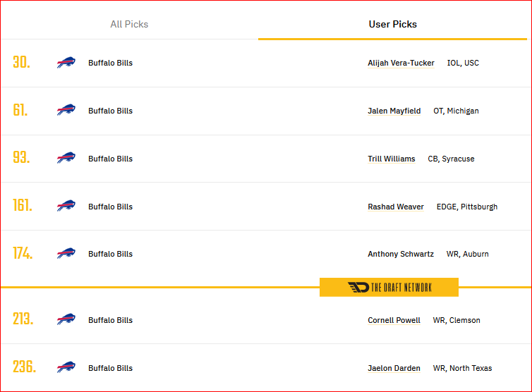View Rashad Weaver's player page
The image size is (532, 392).
tap(396, 207)
